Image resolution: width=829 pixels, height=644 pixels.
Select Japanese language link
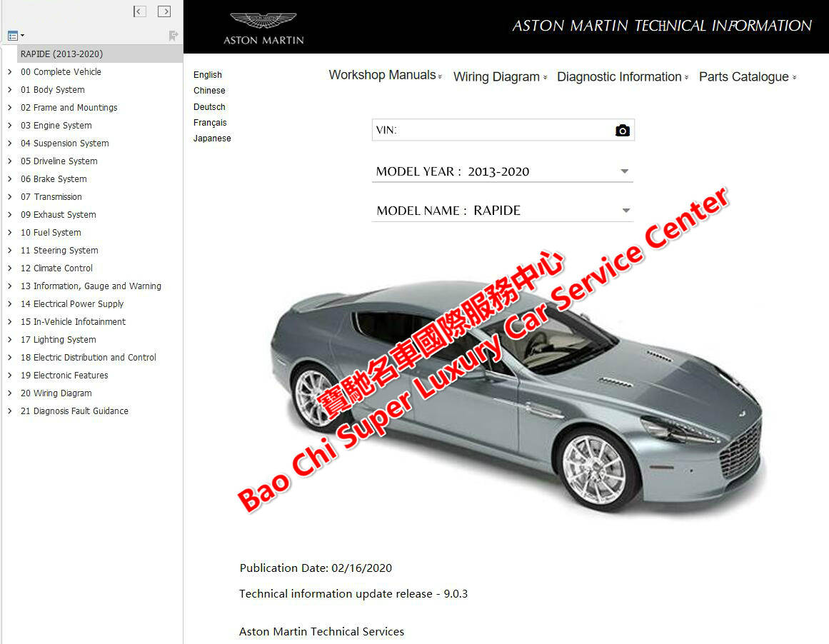(212, 139)
